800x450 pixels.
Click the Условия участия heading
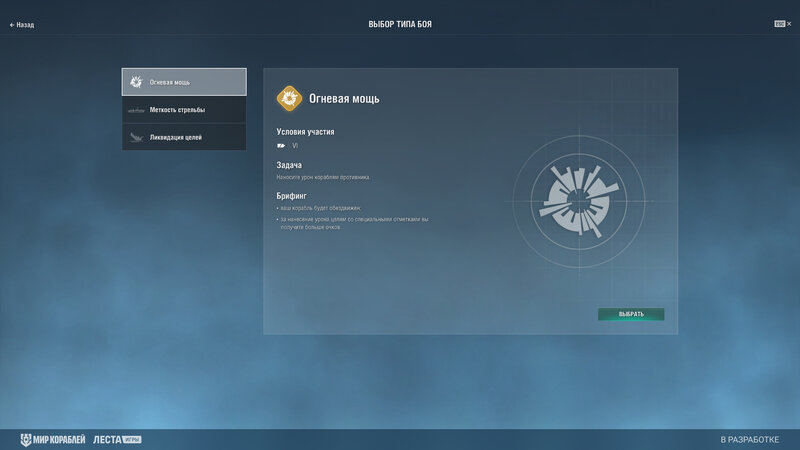click(x=306, y=132)
